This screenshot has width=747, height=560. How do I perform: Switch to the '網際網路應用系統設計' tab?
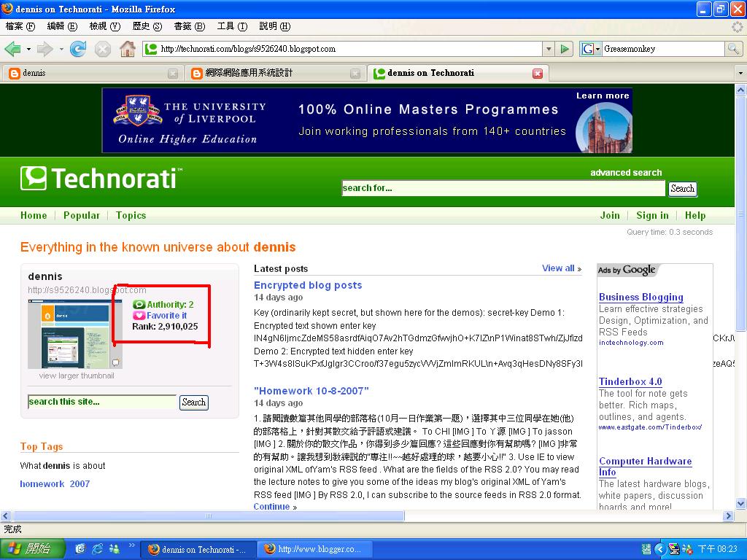[x=274, y=74]
